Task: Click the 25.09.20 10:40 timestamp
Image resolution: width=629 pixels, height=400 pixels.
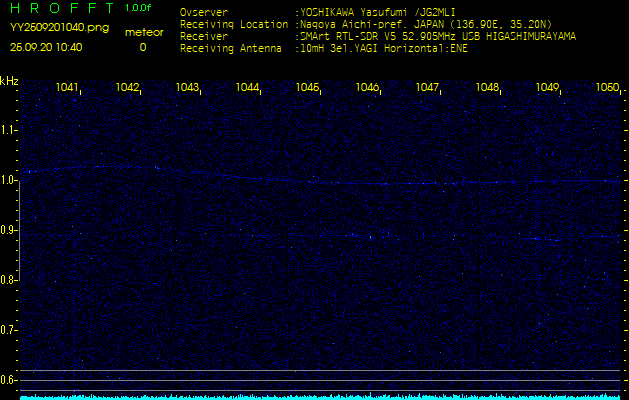Action: point(46,47)
